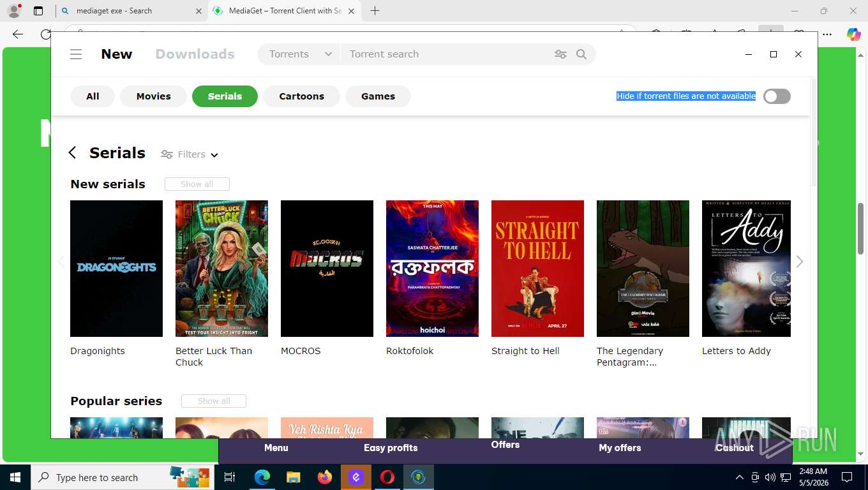This screenshot has width=868, height=490.
Task: Toggle Hide if torrent files are not available
Action: 777,96
